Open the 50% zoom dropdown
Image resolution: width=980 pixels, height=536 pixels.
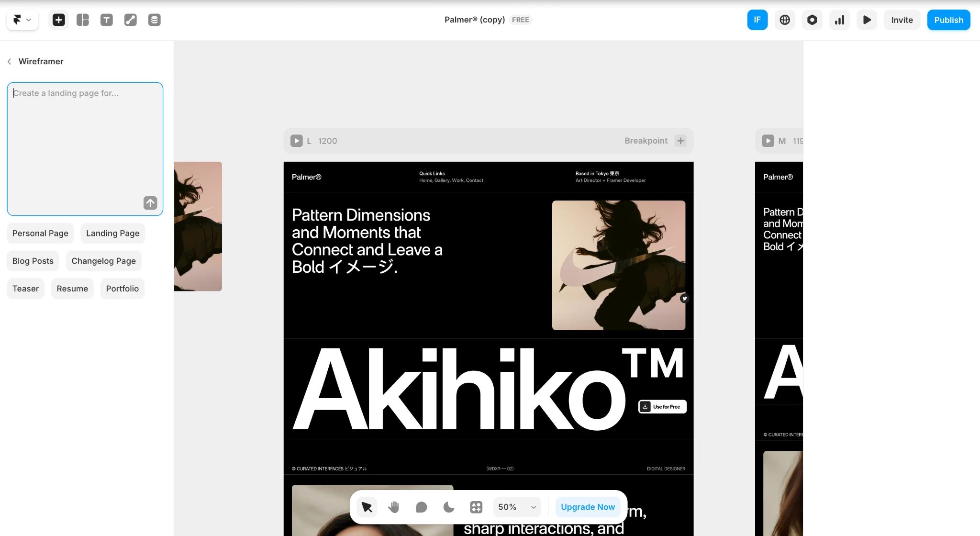517,507
